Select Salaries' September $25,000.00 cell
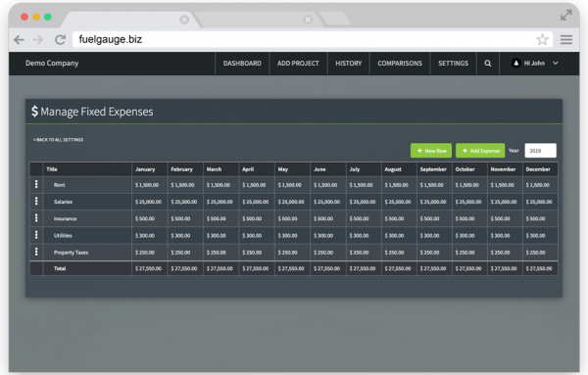The image size is (588, 375). [x=434, y=202]
